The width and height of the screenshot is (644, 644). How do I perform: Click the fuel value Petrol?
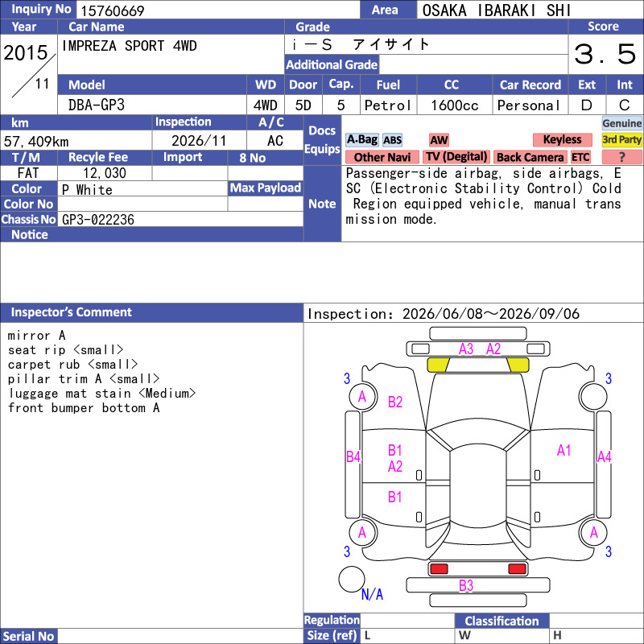tap(388, 105)
